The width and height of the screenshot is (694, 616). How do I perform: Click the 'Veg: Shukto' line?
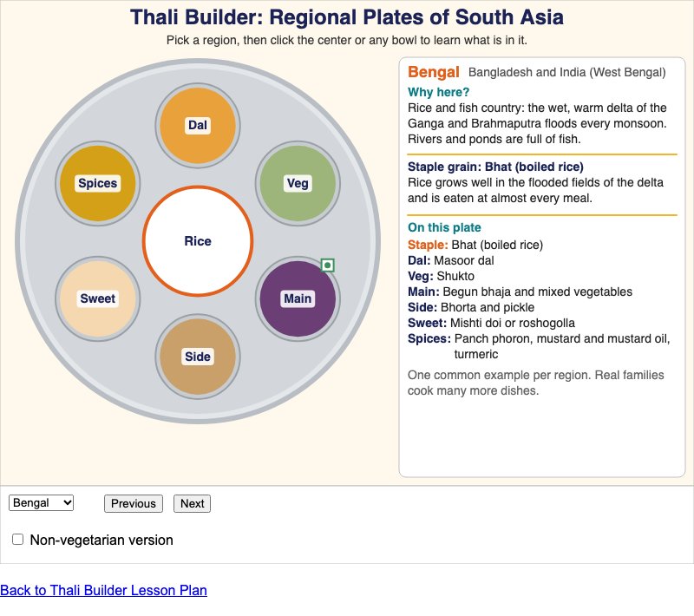[441, 276]
